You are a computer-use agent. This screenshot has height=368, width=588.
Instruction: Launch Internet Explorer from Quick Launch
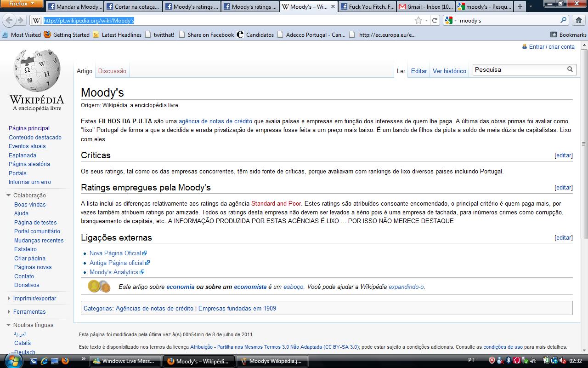tap(44, 361)
